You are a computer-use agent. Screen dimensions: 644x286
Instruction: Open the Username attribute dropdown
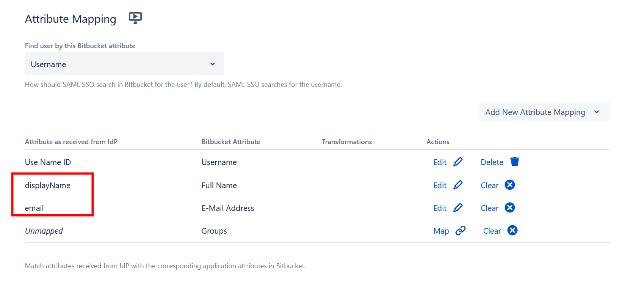point(124,64)
